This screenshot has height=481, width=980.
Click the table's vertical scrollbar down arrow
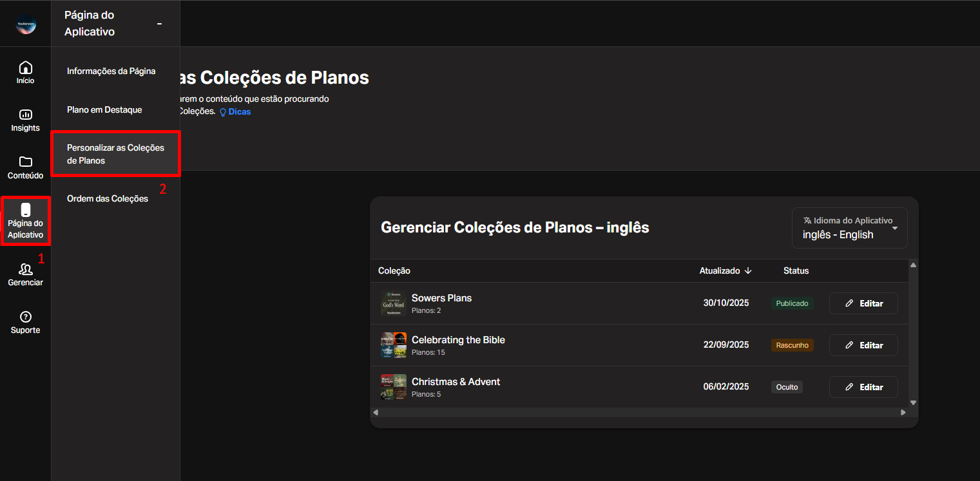pyautogui.click(x=913, y=402)
